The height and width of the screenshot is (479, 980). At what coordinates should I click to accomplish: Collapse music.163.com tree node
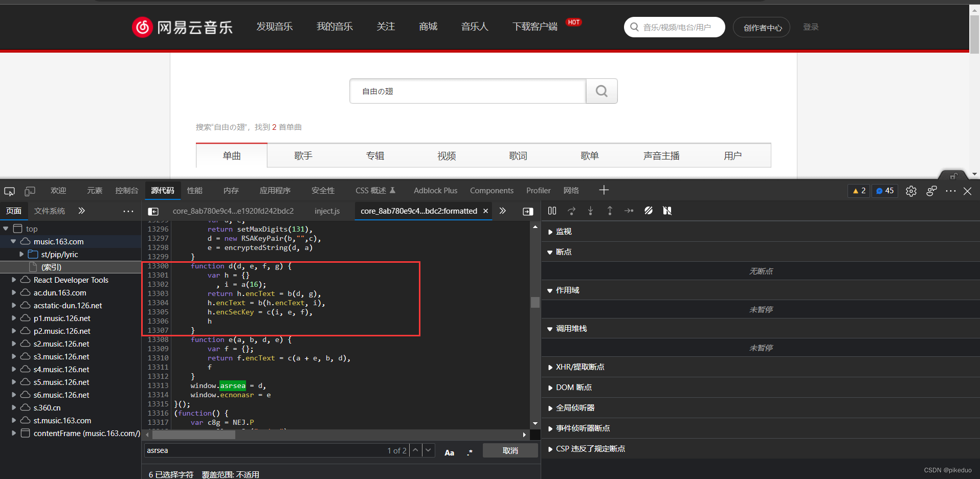[13, 241]
